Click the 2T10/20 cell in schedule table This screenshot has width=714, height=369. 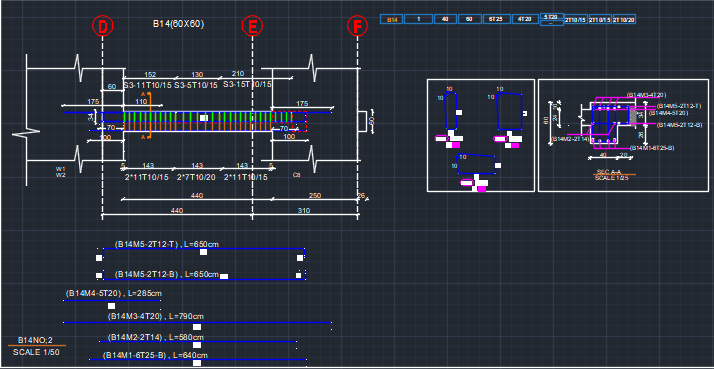(x=624, y=20)
